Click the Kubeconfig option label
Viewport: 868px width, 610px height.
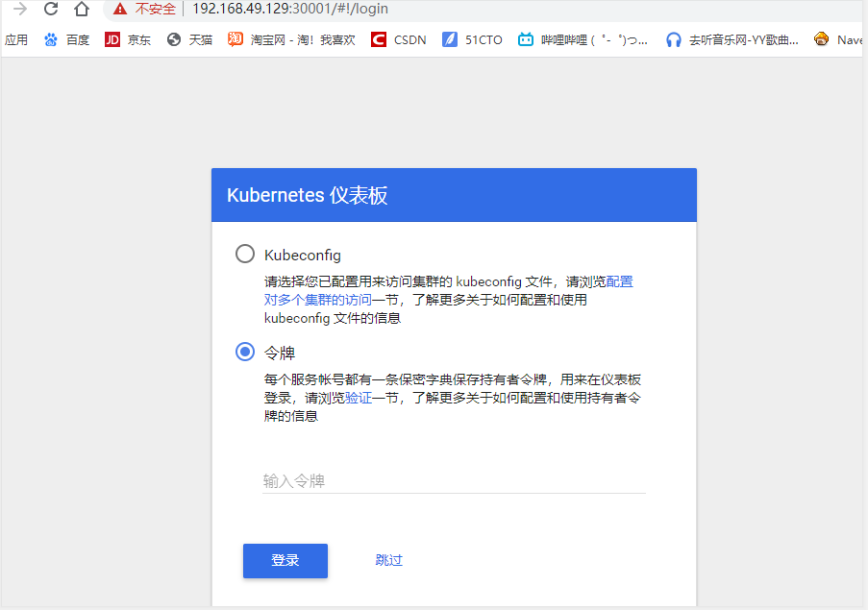tap(303, 255)
